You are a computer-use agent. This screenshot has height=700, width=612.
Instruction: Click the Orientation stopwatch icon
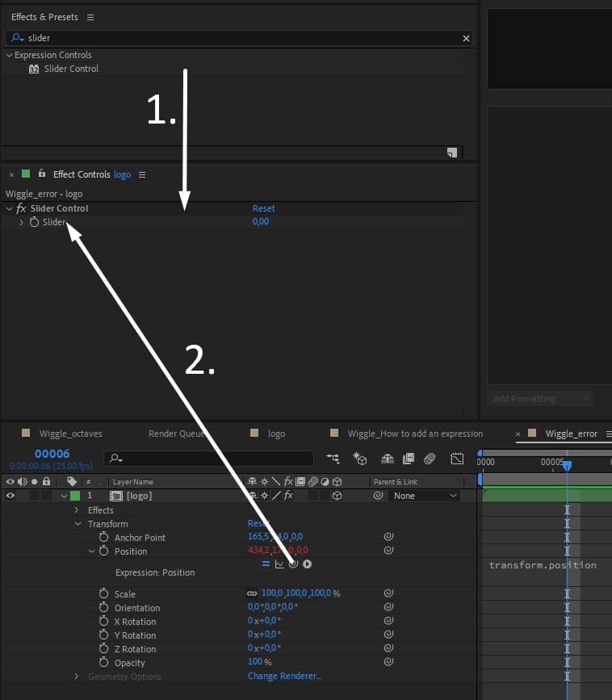tap(103, 607)
